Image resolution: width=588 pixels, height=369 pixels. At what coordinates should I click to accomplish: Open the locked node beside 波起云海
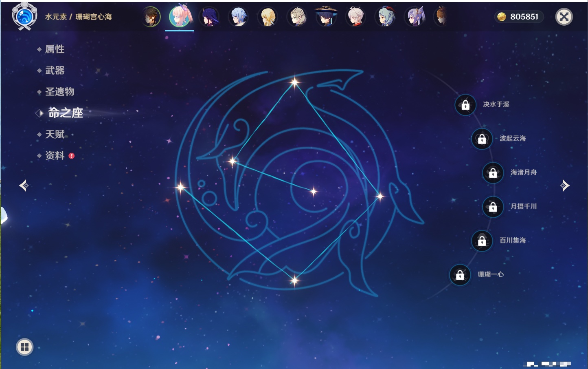[x=482, y=139]
